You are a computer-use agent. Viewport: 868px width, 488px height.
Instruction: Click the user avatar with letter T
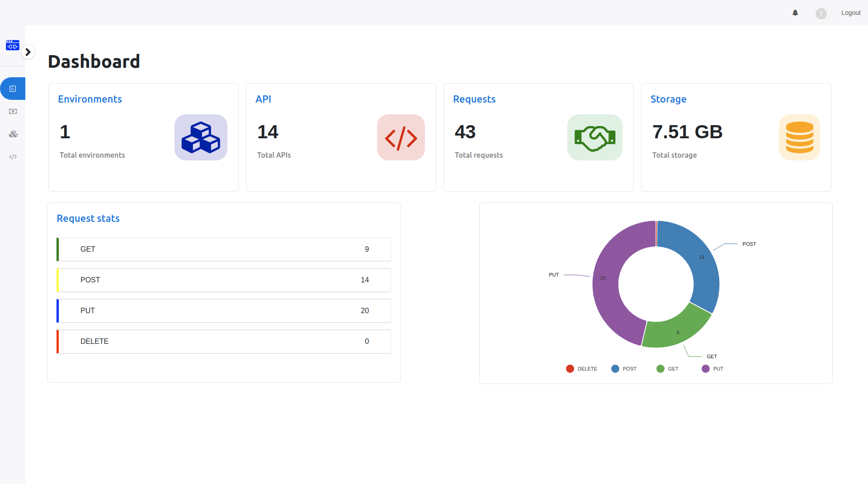[821, 14]
